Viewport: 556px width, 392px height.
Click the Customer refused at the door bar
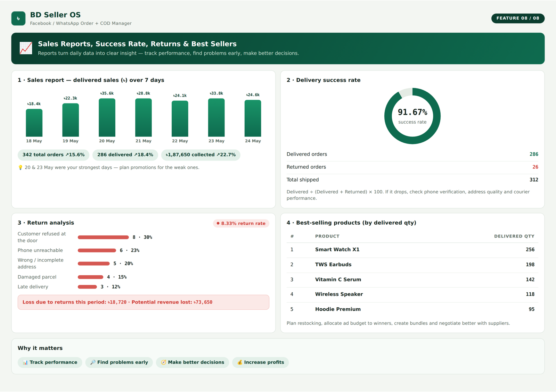[103, 237]
